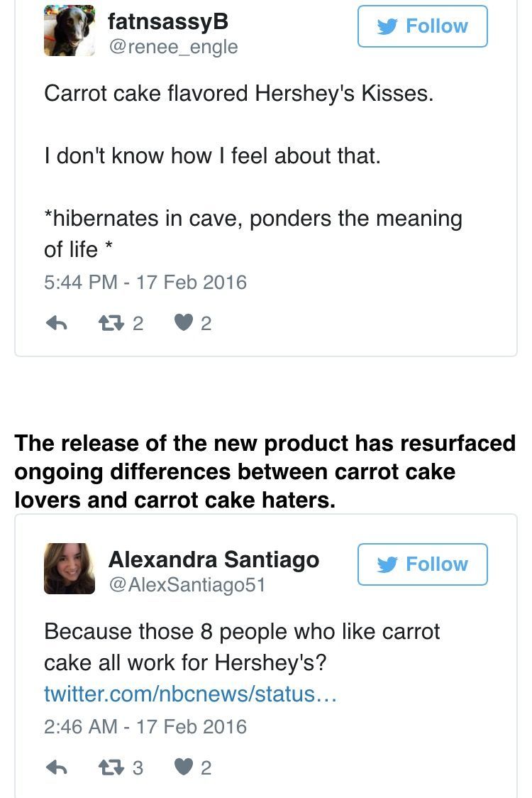The height and width of the screenshot is (798, 532).
Task: Click the Alexandra Santiago display name
Action: 214,559
